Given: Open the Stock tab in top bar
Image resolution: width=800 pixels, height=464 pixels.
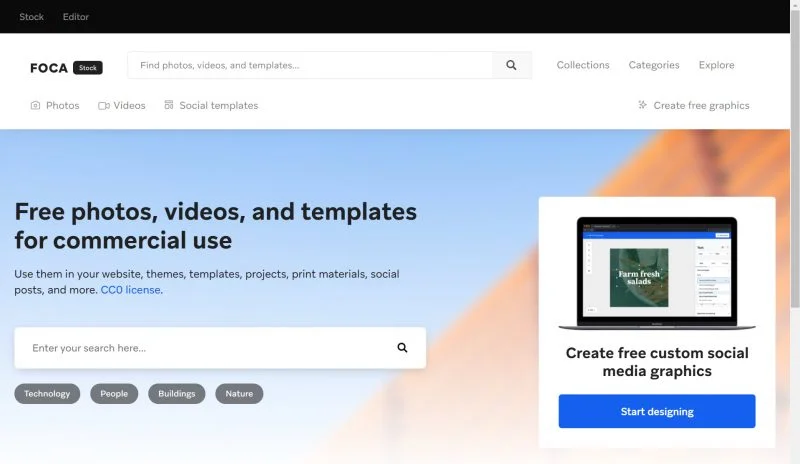Looking at the screenshot, I should 32,17.
